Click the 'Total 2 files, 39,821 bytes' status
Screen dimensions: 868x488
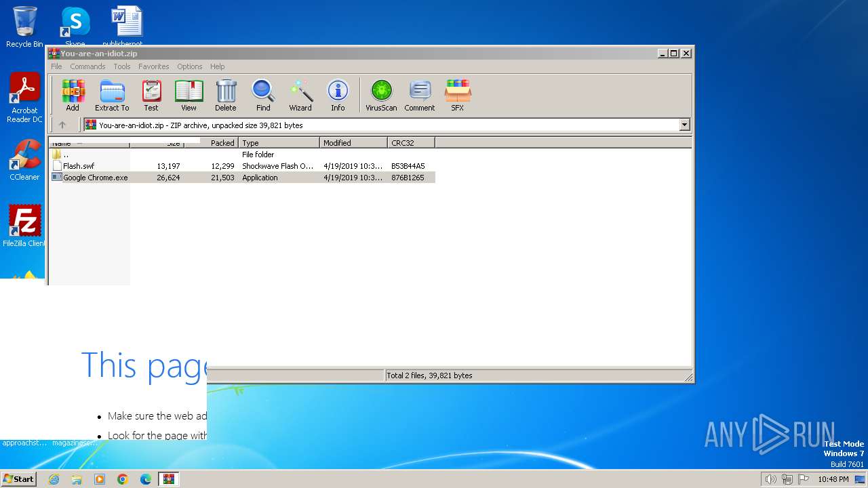(429, 375)
